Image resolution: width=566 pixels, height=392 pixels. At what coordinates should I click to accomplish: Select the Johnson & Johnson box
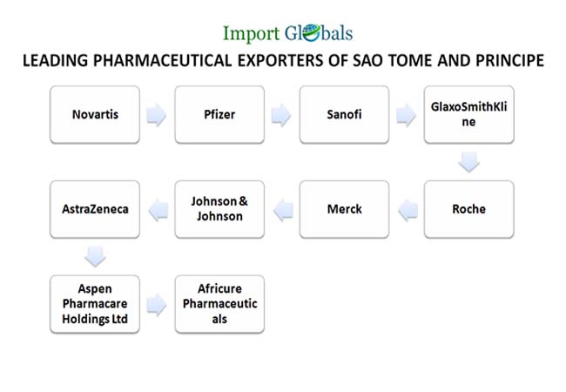click(219, 209)
